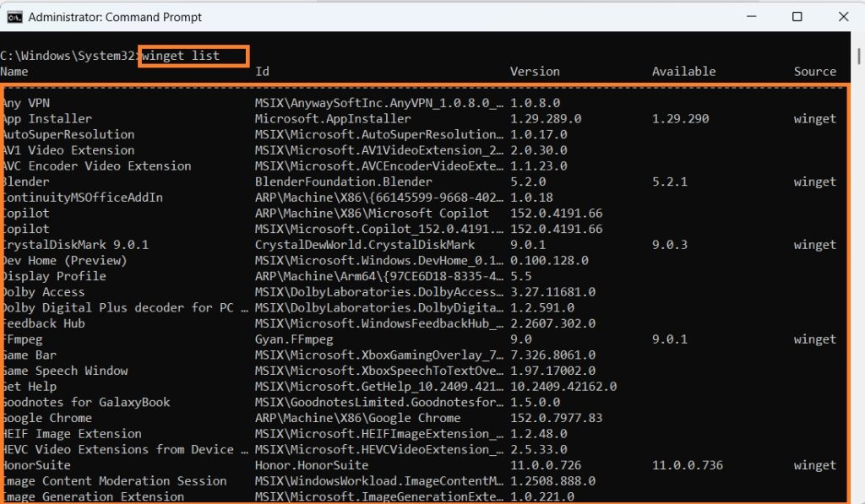This screenshot has width=865, height=504.
Task: Click the 'Version' column header
Action: 535,72
